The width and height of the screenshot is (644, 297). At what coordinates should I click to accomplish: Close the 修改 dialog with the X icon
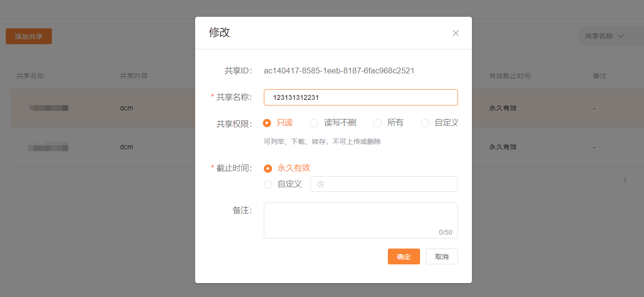click(456, 33)
